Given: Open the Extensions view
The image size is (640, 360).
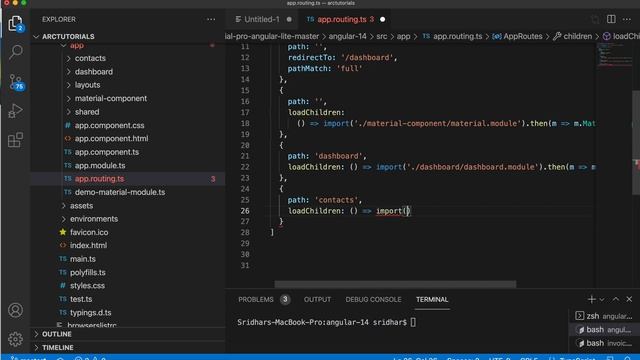Looking at the screenshot, I should (16, 140).
